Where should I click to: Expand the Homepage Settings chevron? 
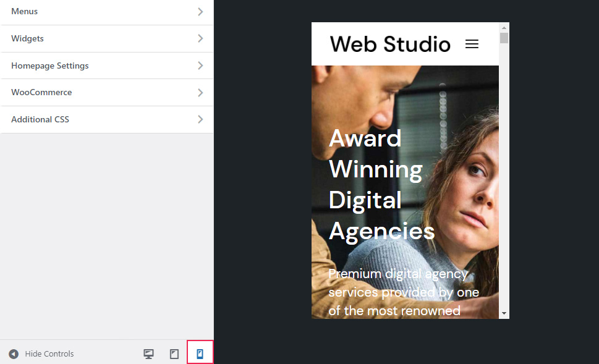pyautogui.click(x=200, y=66)
